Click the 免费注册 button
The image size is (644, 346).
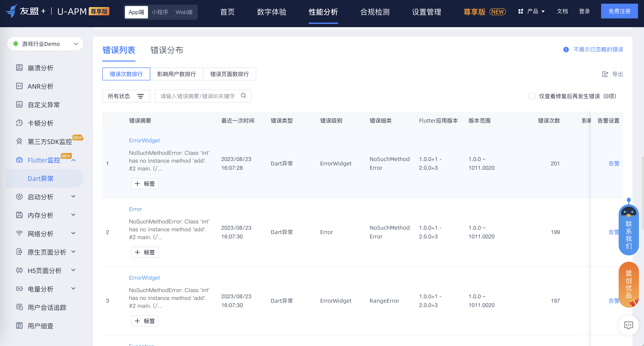pyautogui.click(x=619, y=11)
